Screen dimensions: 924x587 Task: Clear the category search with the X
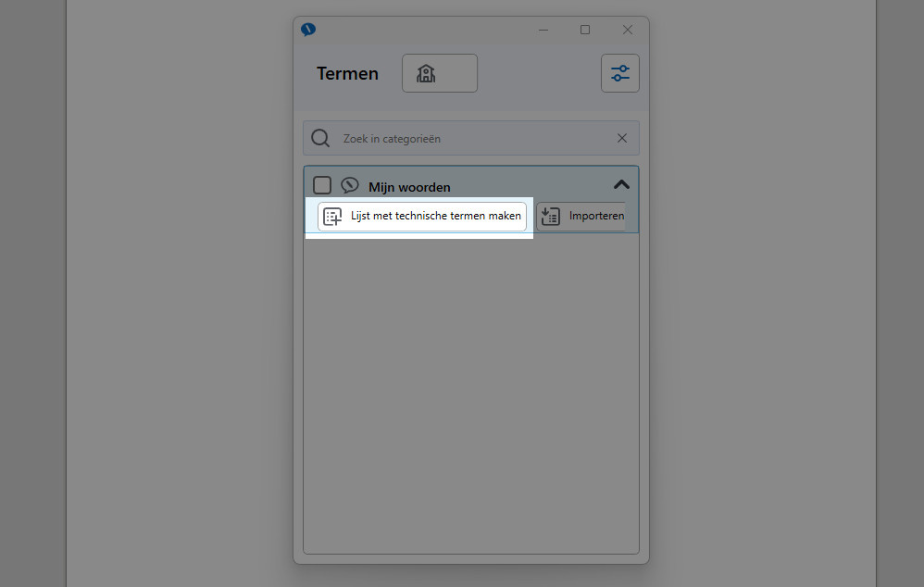(x=621, y=138)
